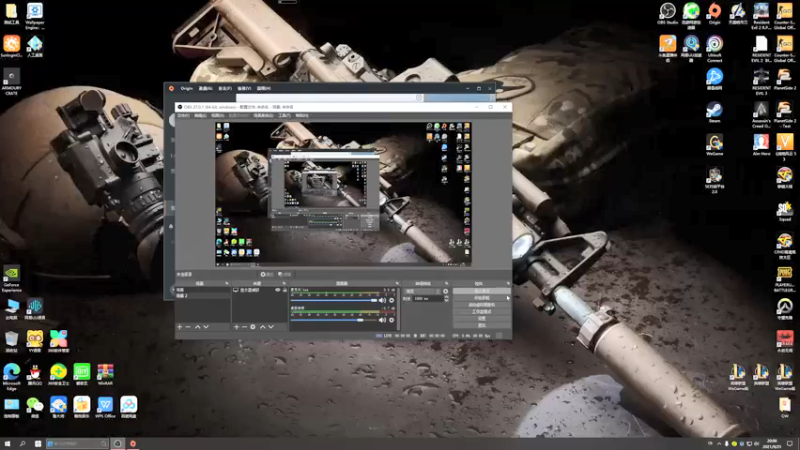Screen dimensions: 800x450
Task: Open the OBS Studio desktop shortcut
Action: (667, 14)
